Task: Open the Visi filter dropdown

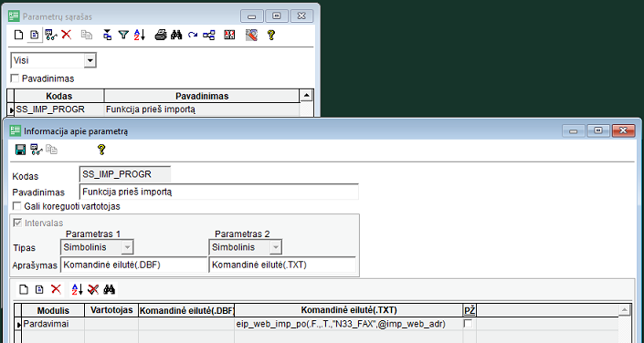Action: [x=90, y=61]
